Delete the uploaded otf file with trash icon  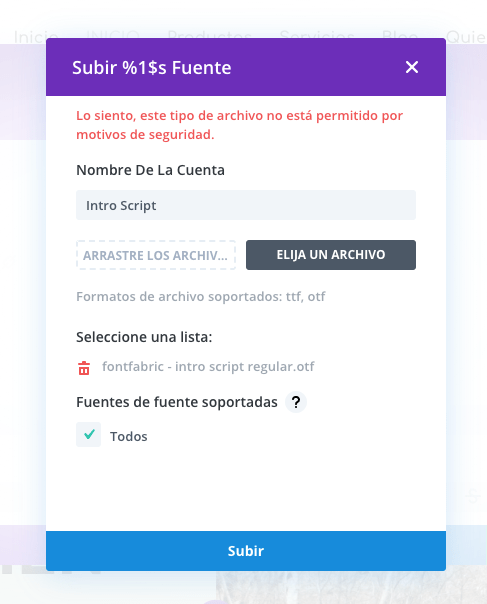pyautogui.click(x=84, y=368)
